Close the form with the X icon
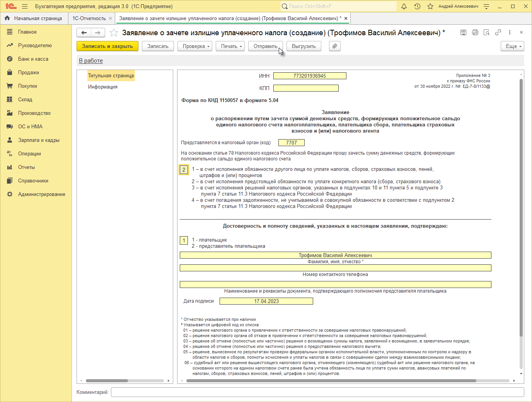532x402 pixels. (x=522, y=32)
